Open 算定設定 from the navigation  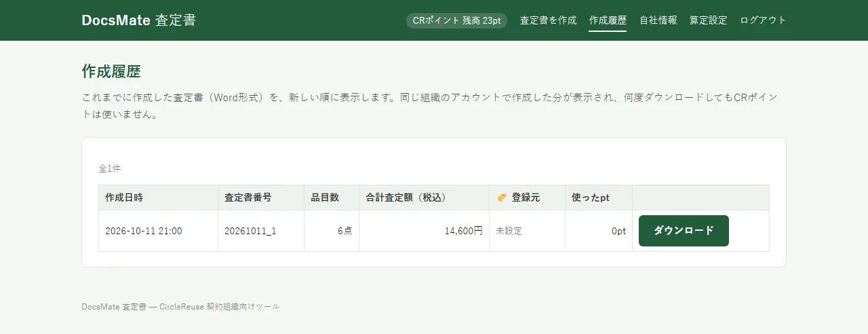[708, 20]
